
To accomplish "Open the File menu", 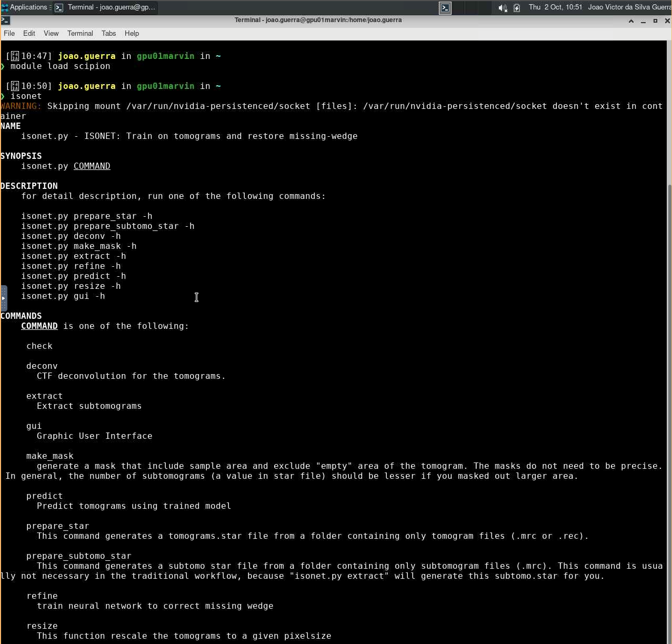I will pyautogui.click(x=9, y=33).
